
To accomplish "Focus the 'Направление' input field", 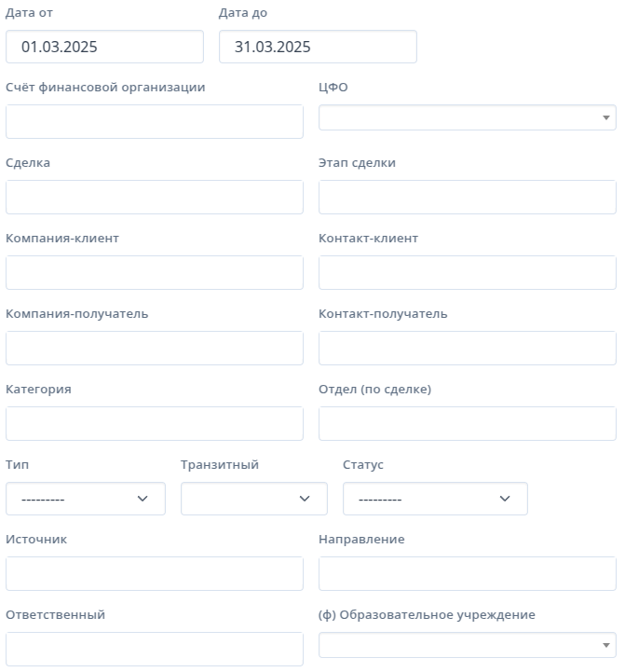I will pyautogui.click(x=468, y=573).
